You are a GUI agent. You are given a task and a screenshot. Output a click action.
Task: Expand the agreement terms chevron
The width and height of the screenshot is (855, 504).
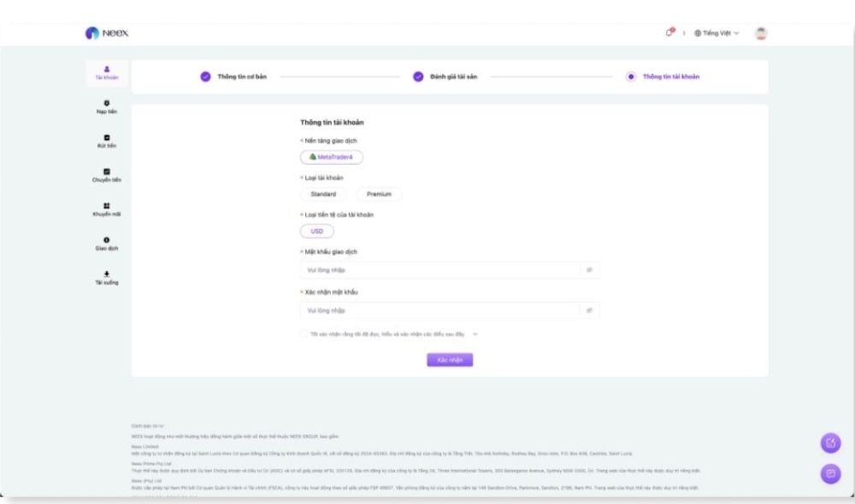475,334
